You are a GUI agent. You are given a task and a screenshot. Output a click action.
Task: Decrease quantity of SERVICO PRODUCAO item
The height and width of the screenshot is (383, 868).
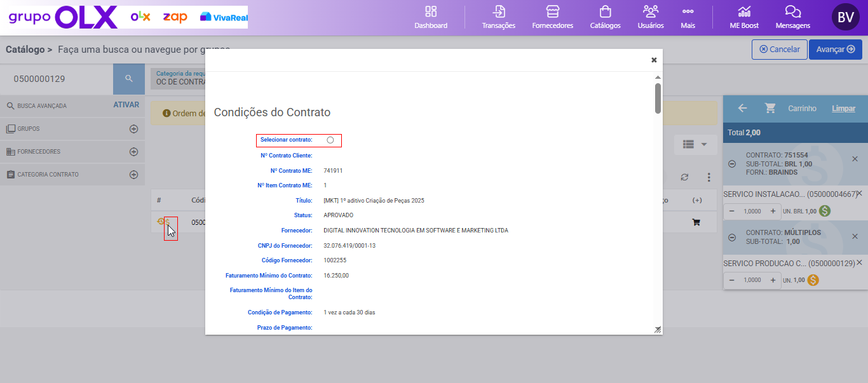[732, 280]
